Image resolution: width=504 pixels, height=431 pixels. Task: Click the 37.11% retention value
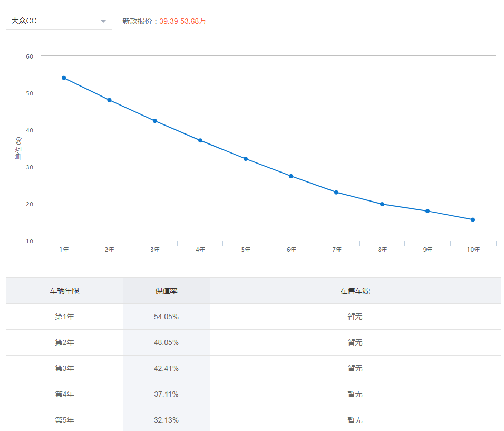click(x=166, y=394)
